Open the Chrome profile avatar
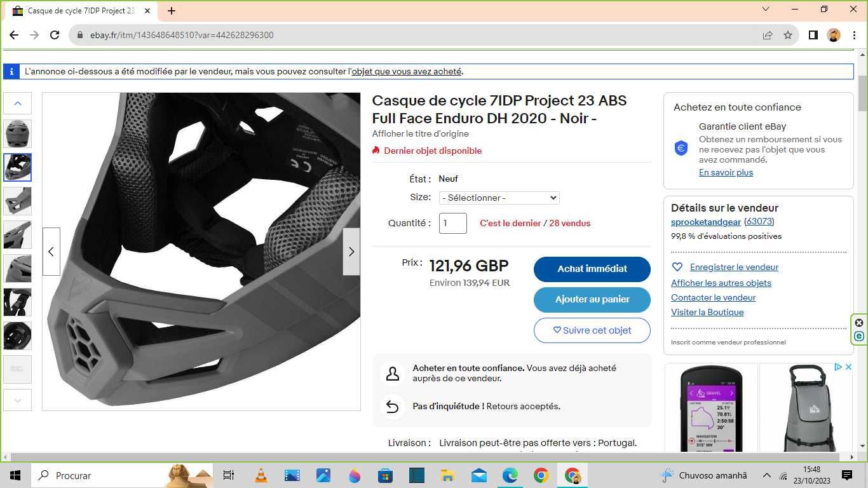 pos(834,35)
